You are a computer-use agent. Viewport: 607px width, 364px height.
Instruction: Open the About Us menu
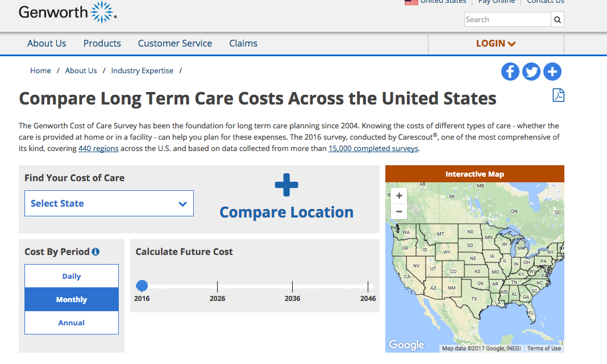pyautogui.click(x=47, y=43)
